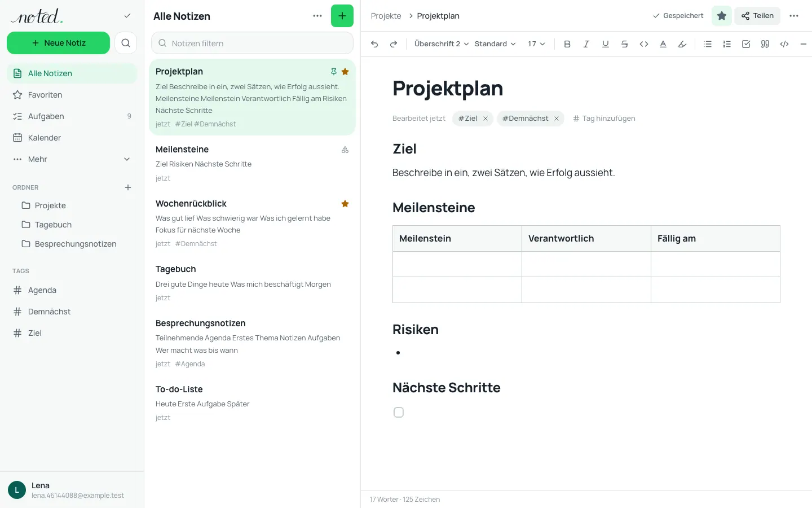Go to Favoriten in the sidebar

pos(72,95)
